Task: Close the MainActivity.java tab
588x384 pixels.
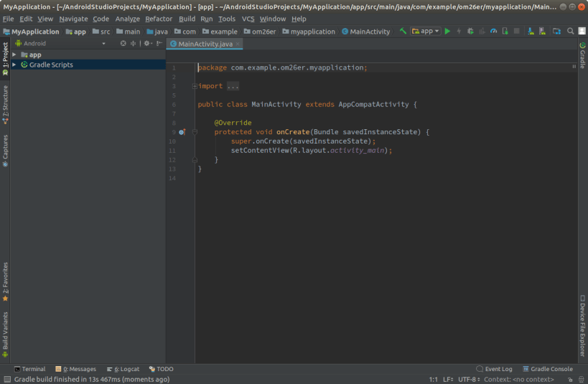Action: pyautogui.click(x=238, y=44)
